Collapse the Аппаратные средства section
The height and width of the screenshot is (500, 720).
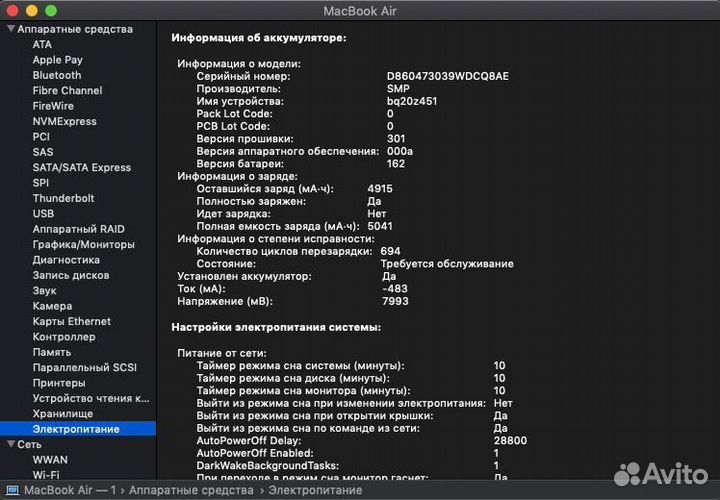[11, 29]
